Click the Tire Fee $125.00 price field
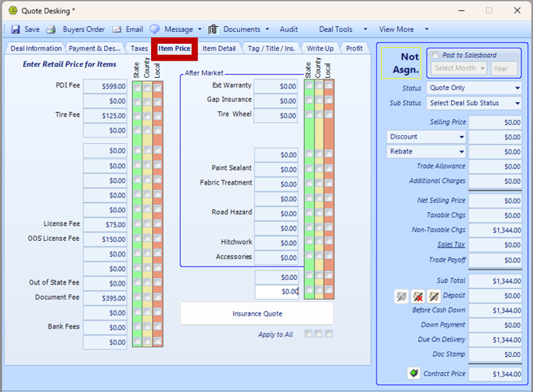 coord(105,115)
